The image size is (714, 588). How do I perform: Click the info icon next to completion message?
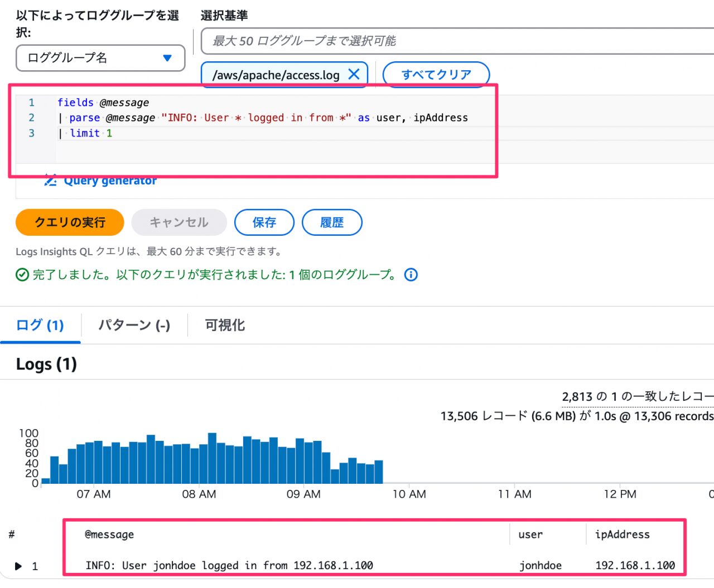tap(411, 275)
